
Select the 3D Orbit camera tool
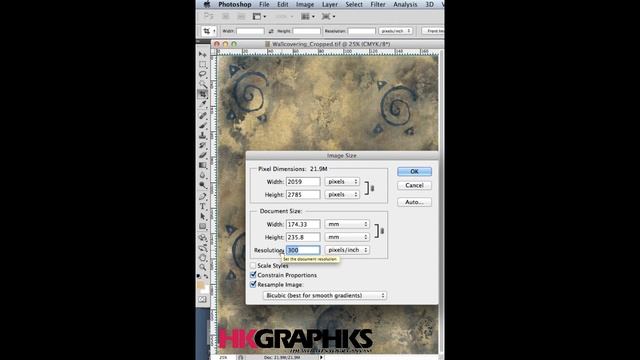coord(203,248)
